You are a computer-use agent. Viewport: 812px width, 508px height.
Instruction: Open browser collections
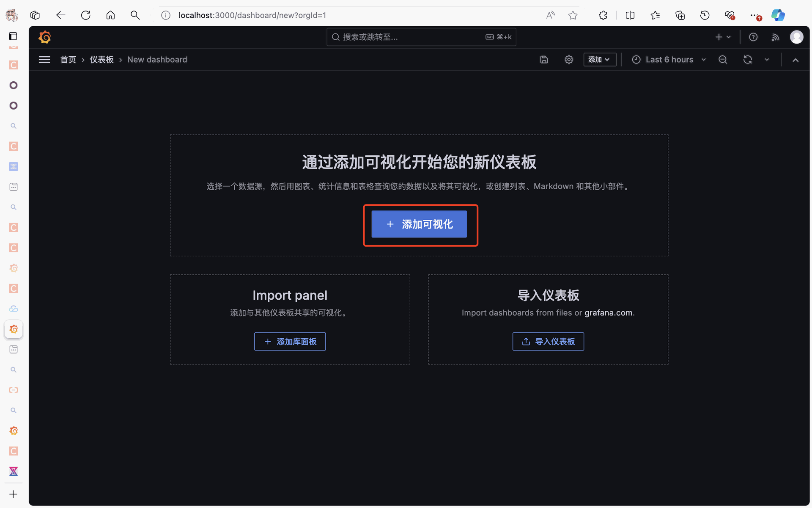[x=680, y=15]
